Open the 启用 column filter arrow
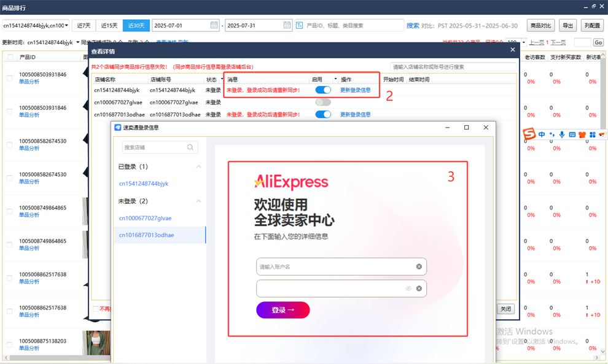 click(335, 79)
